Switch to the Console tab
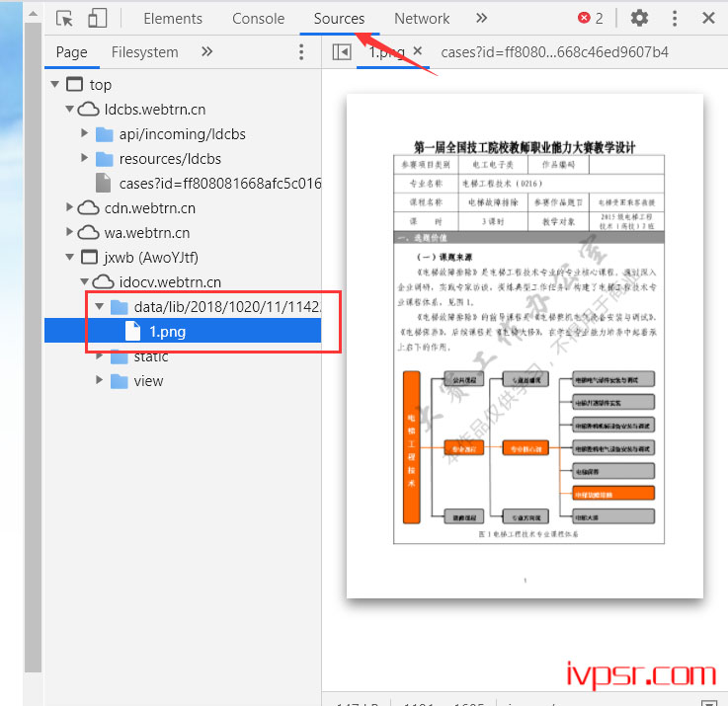 (258, 19)
